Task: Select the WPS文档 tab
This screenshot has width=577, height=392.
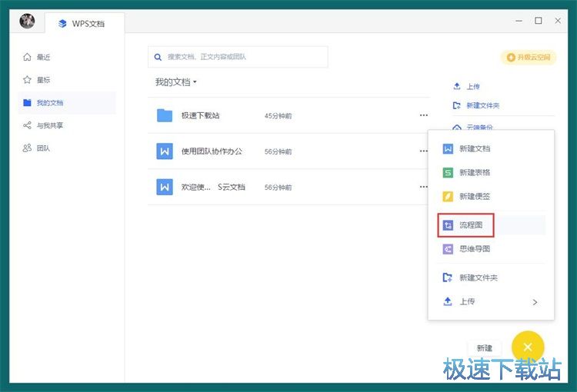Action: (85, 24)
